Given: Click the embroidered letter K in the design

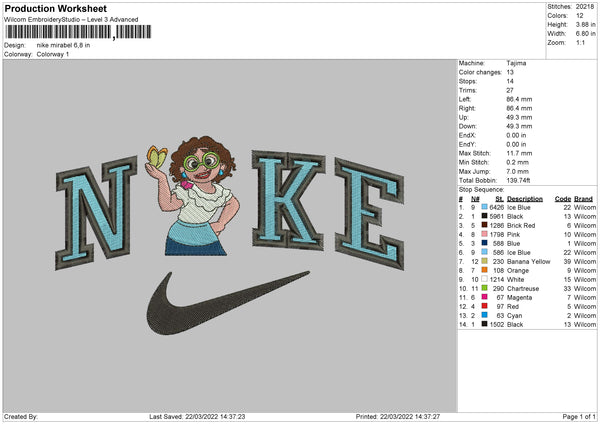Looking at the screenshot, I should pos(288,200).
